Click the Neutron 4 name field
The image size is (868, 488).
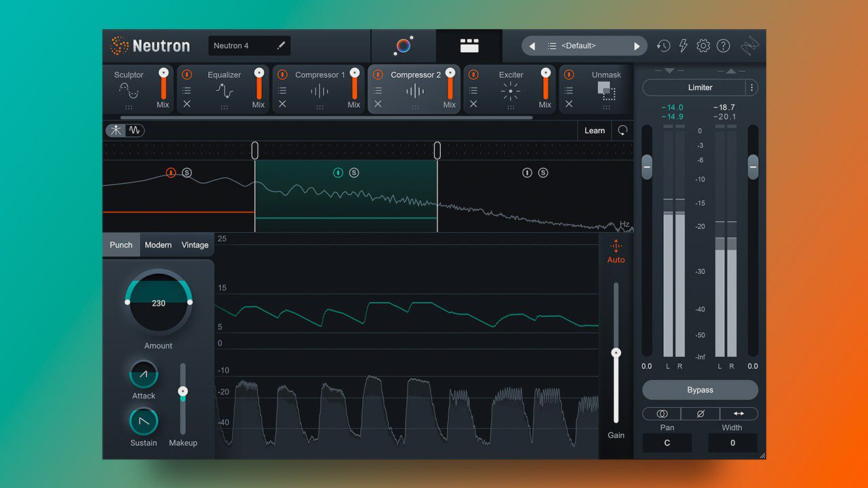[250, 45]
